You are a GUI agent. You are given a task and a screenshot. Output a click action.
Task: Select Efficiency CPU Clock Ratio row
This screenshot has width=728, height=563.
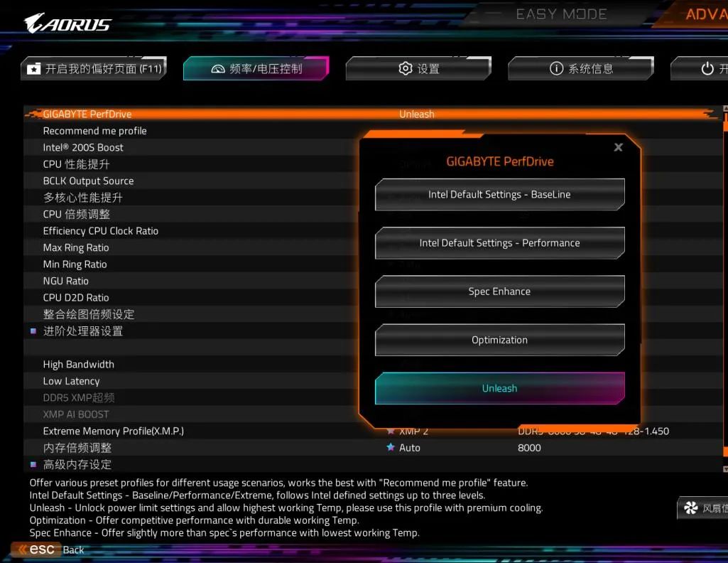(x=191, y=231)
